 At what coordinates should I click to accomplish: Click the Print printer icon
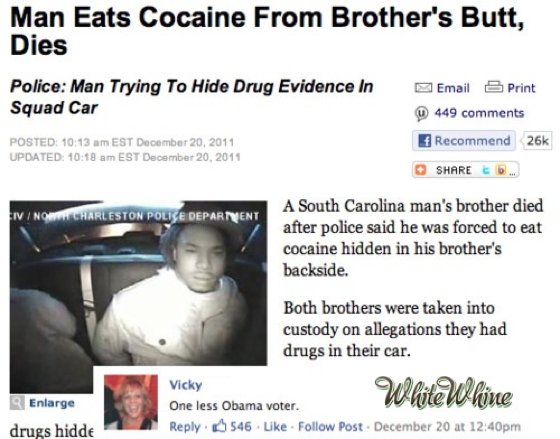(x=494, y=87)
